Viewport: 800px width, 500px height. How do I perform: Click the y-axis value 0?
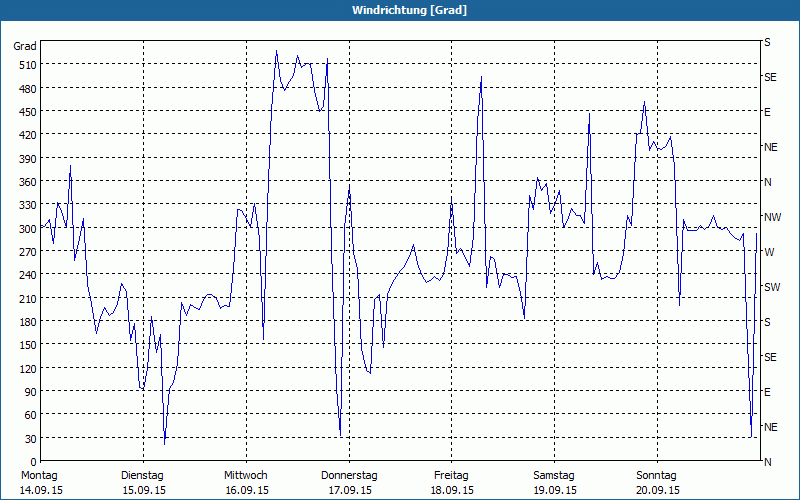click(34, 462)
